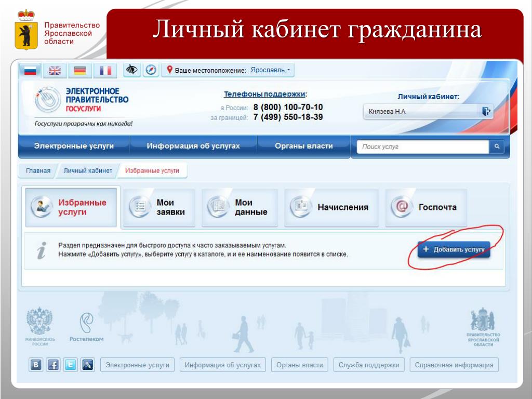Click the compass navigation icon

(x=151, y=70)
